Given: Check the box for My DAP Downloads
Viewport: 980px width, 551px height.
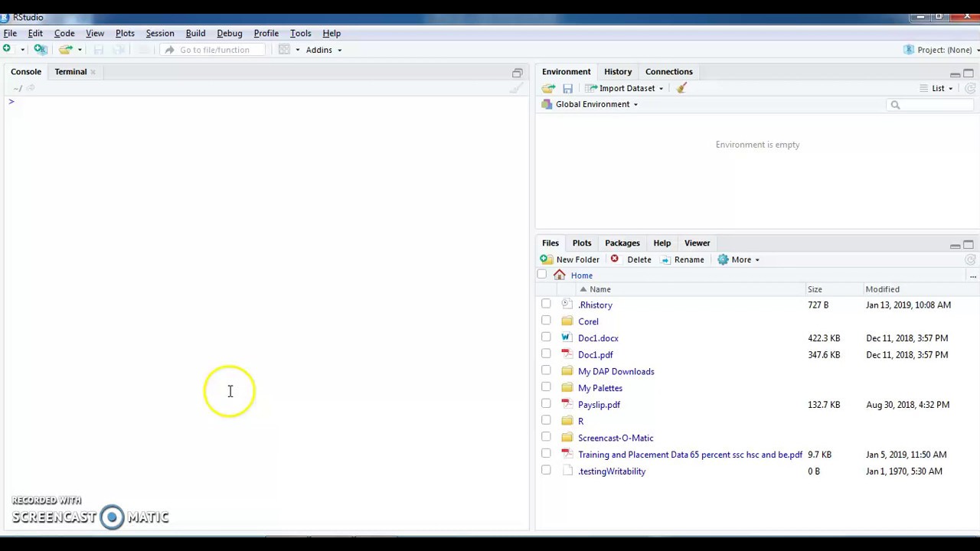Looking at the screenshot, I should pos(546,370).
